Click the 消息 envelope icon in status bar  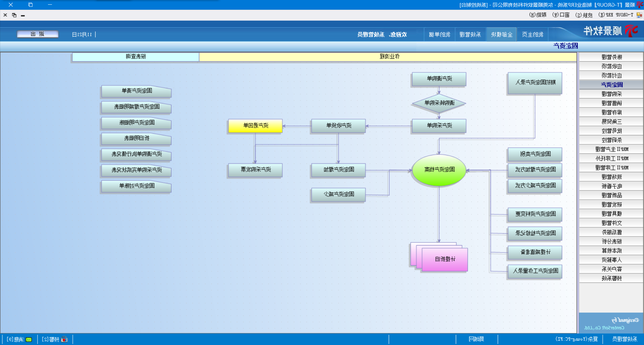click(29, 339)
